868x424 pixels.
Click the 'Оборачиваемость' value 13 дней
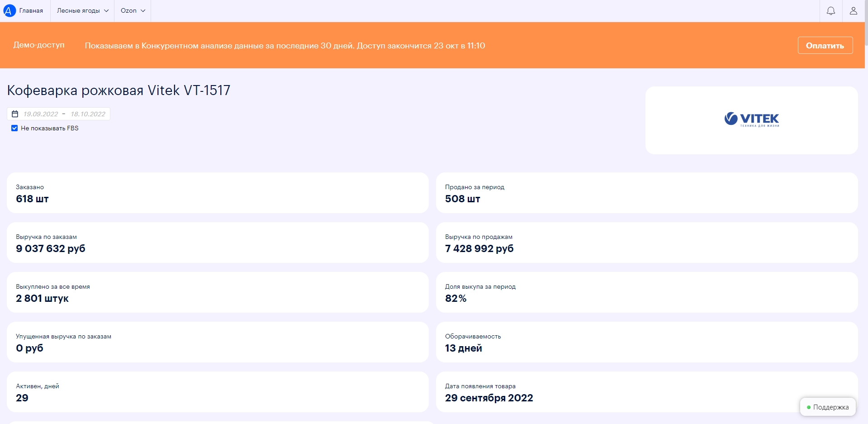tap(464, 348)
